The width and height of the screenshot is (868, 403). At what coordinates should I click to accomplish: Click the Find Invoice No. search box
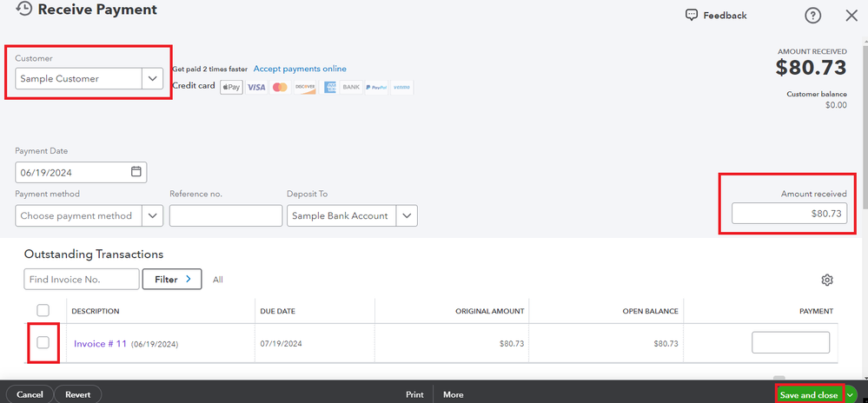point(82,279)
